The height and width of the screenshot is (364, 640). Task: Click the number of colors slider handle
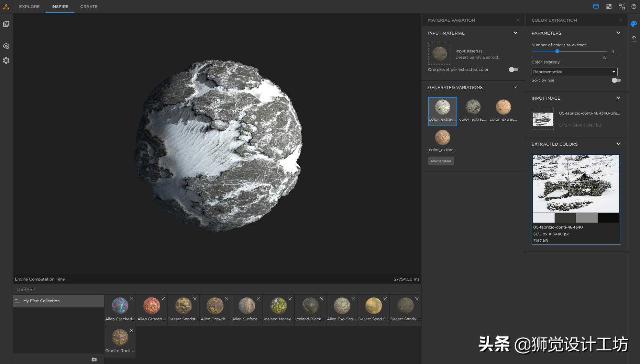[557, 51]
